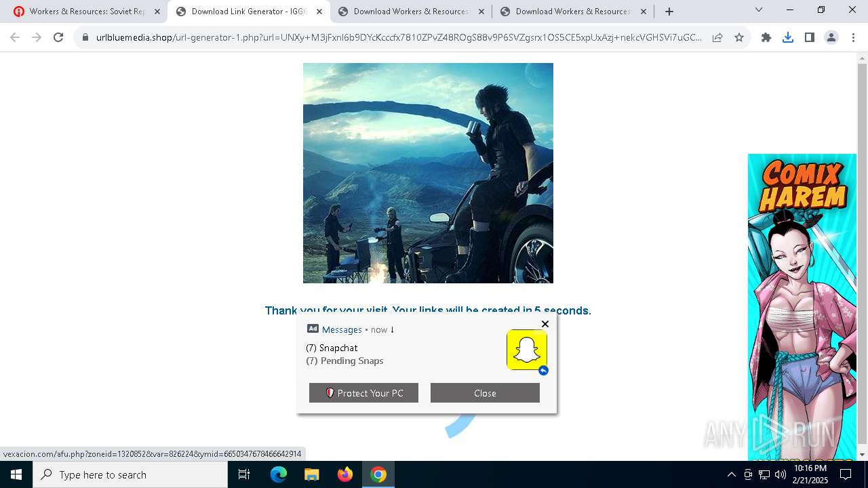Click the Messages ad label link
The width and height of the screenshot is (868, 488).
point(342,329)
